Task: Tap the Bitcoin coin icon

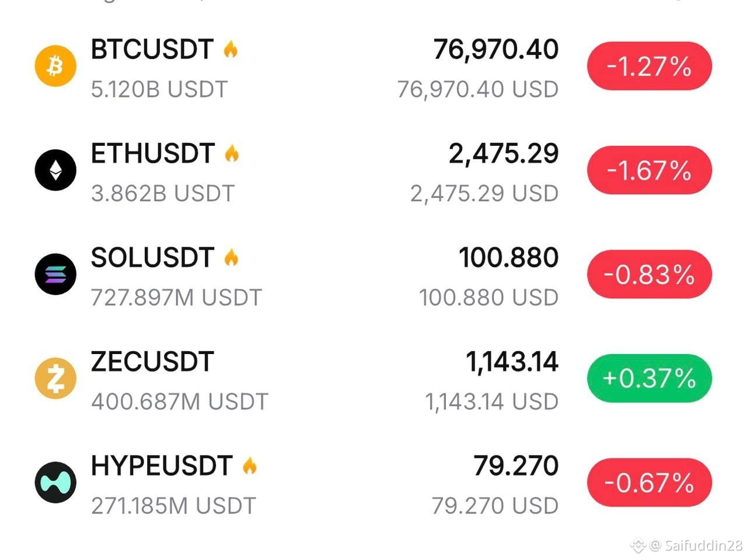Action: 55,66
